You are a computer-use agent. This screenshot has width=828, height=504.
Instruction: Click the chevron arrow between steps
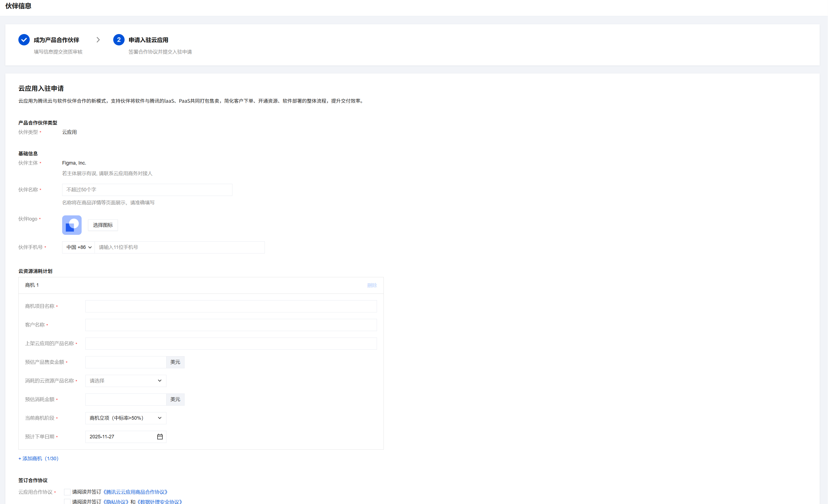(x=98, y=40)
